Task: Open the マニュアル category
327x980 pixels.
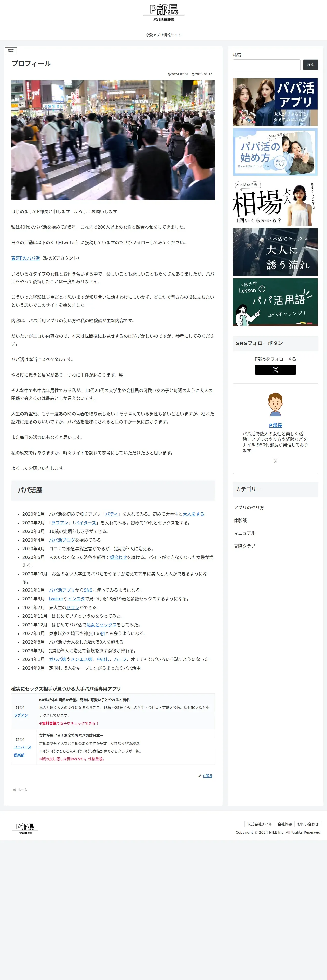Action: click(x=244, y=533)
